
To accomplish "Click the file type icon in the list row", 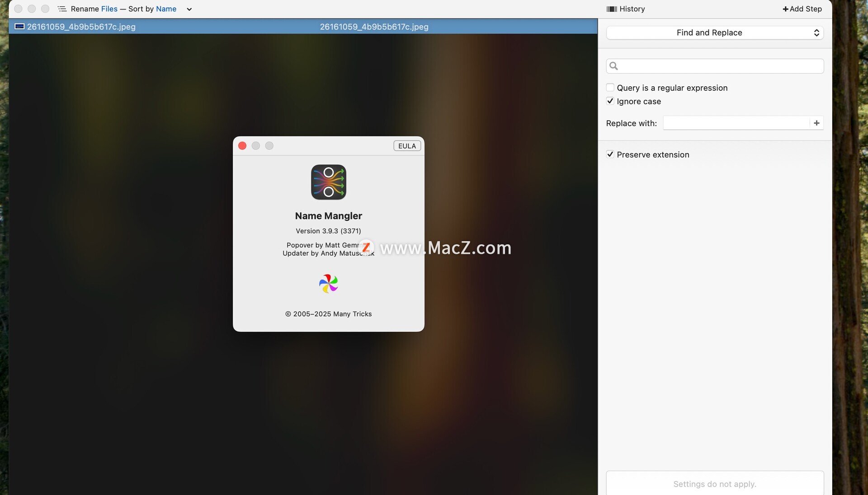I will pyautogui.click(x=19, y=26).
